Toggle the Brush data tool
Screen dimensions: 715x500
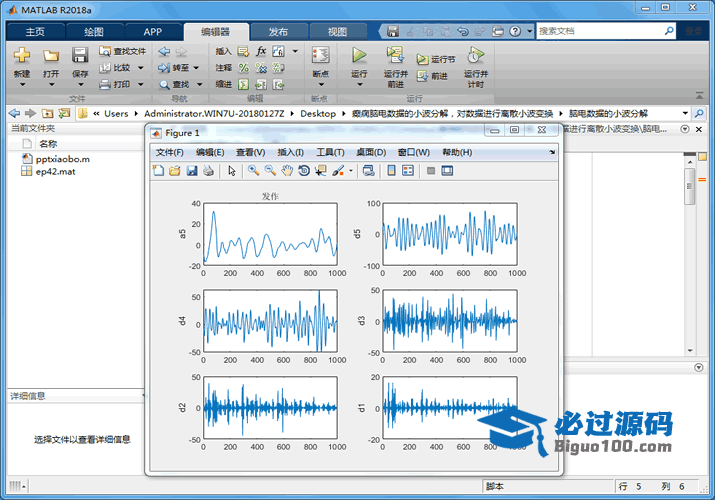[x=338, y=171]
